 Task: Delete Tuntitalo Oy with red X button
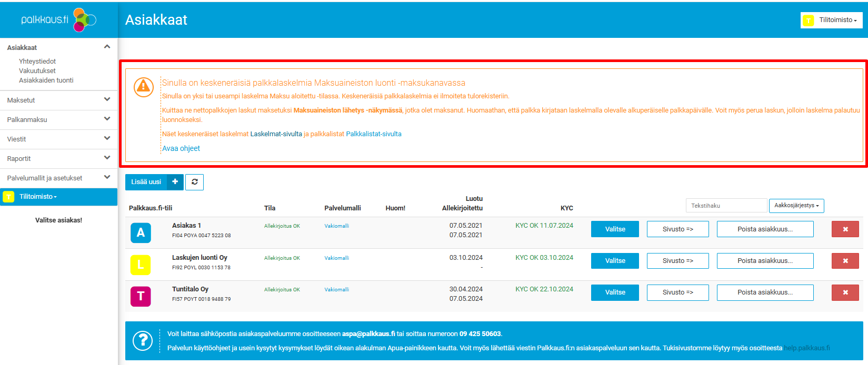[845, 292]
